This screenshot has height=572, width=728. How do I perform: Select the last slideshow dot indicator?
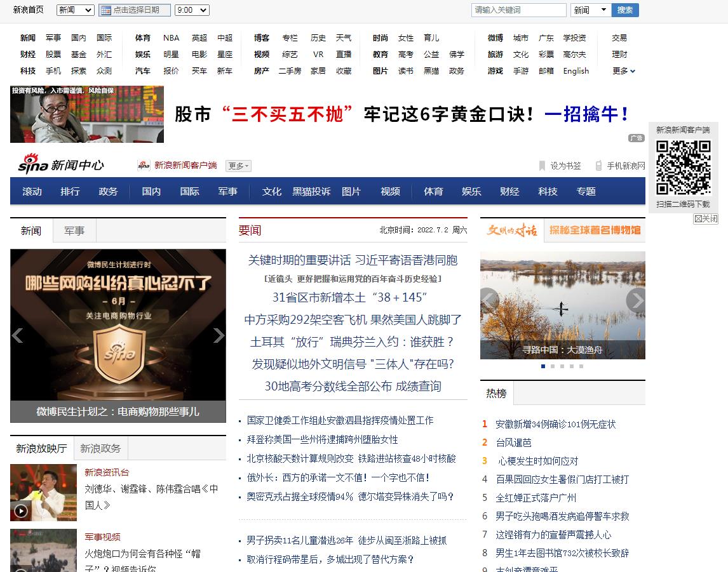tap(581, 366)
